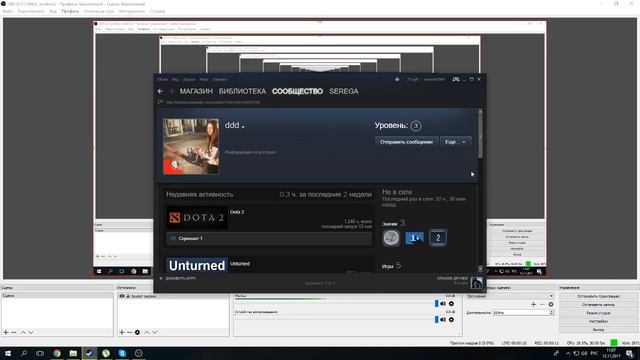The height and width of the screenshot is (360, 640).
Task: Click Mic/Aux blue volume slider handle
Action: coord(436,304)
